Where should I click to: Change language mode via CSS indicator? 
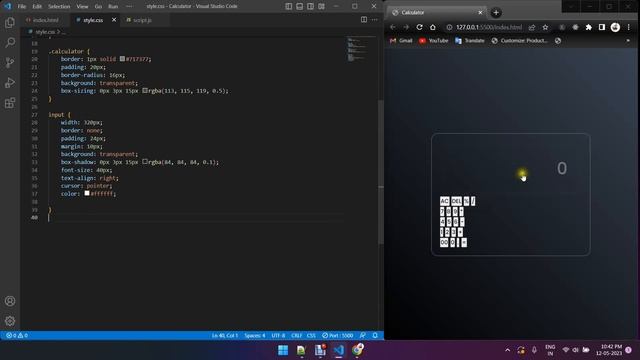pyautogui.click(x=311, y=336)
